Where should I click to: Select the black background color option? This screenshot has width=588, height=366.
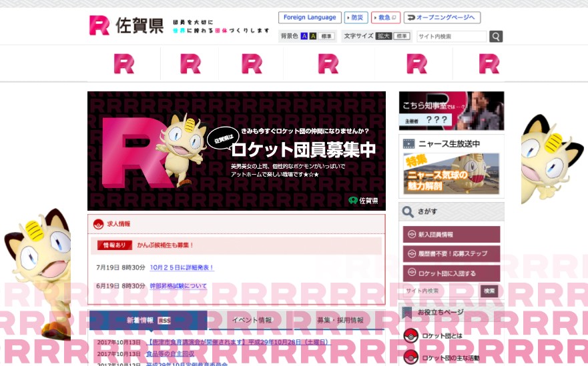pos(313,36)
